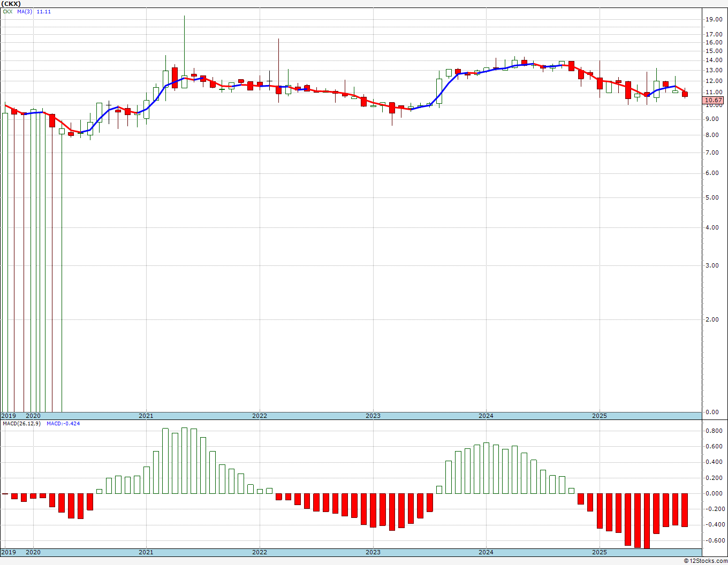Click 2021 on the price chart time axis
The height and width of the screenshot is (565, 728).
(x=146, y=416)
